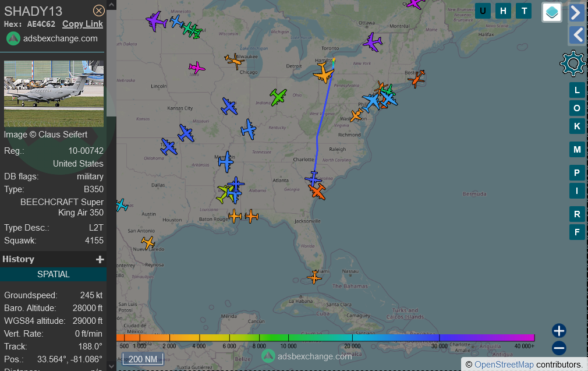Select the green aircraft over Indiana
The height and width of the screenshot is (371, 588).
[278, 97]
